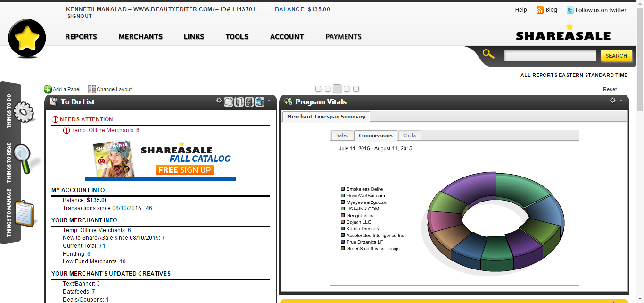
Task: Open Datafeeds count 7
Action: point(93,292)
